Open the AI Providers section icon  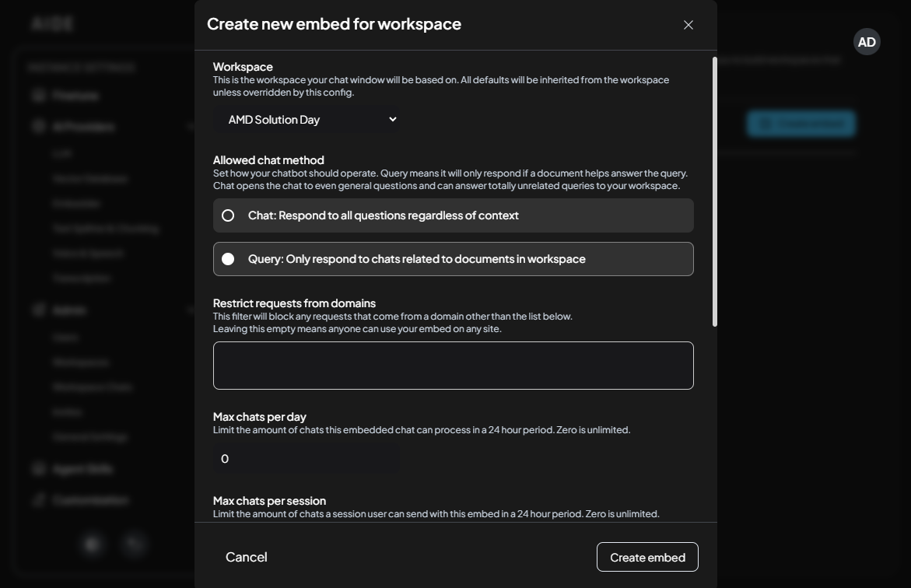tap(39, 126)
